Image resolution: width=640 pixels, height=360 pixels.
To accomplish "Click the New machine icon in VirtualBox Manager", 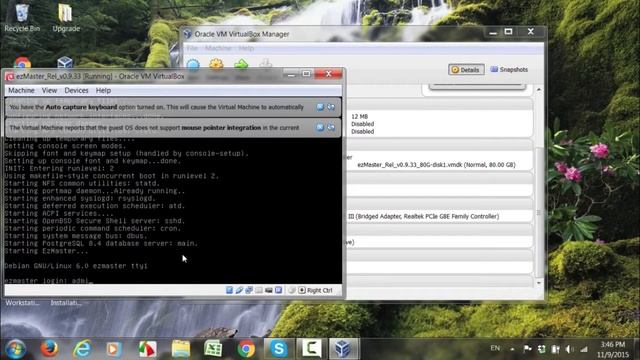I will coord(193,64).
